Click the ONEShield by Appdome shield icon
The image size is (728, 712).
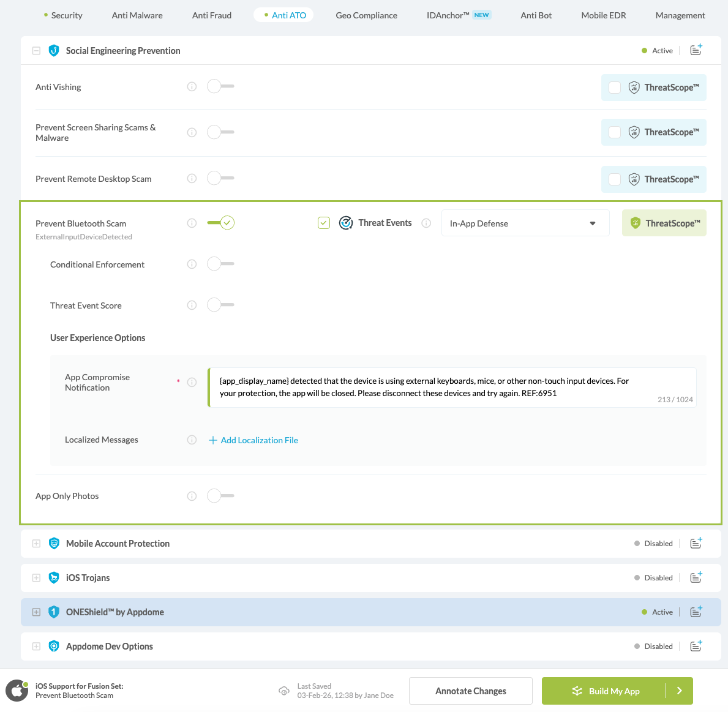54,612
